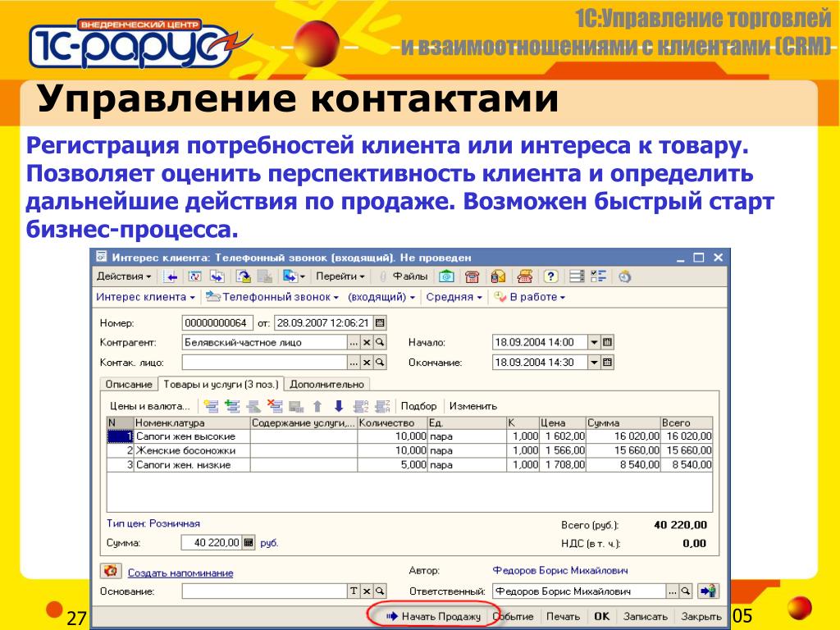Open the Перейти menu
This screenshot has height=630, width=840.
click(x=340, y=276)
